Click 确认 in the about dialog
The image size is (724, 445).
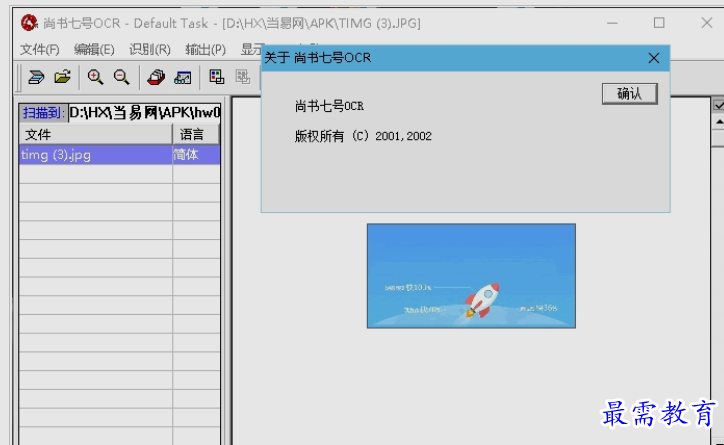(x=629, y=94)
